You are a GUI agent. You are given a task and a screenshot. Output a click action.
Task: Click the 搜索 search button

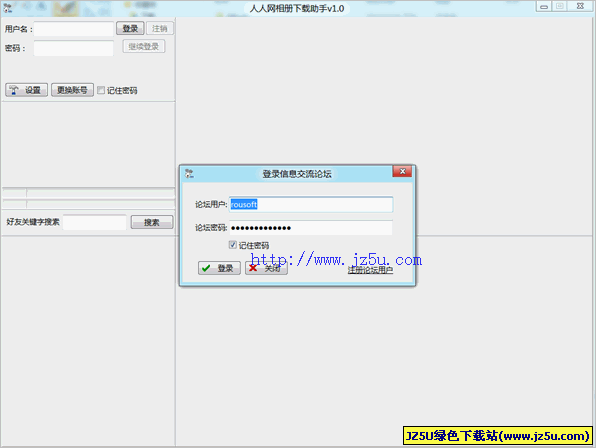(x=152, y=222)
